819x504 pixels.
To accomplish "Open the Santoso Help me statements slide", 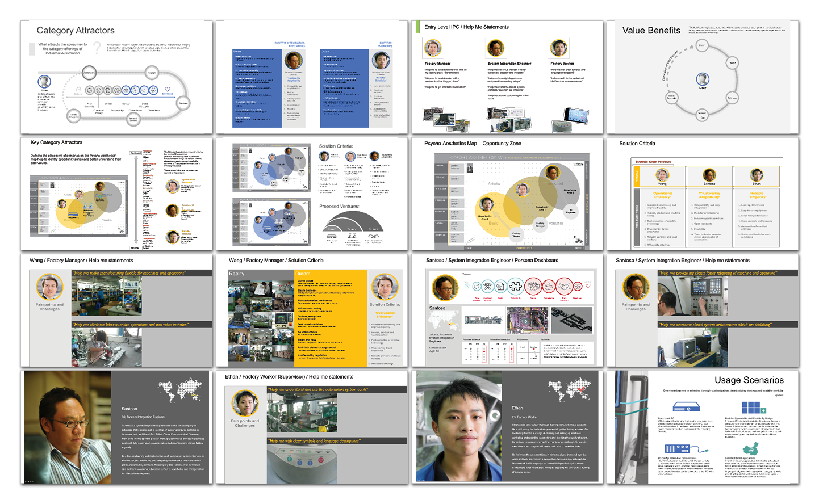I will point(703,310).
